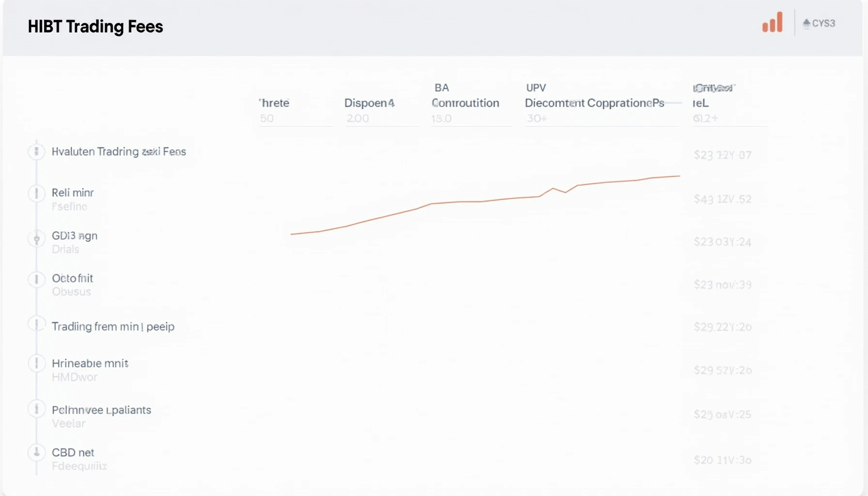This screenshot has width=868, height=496.
Task: Open the CYS3 account label
Action: tap(819, 23)
